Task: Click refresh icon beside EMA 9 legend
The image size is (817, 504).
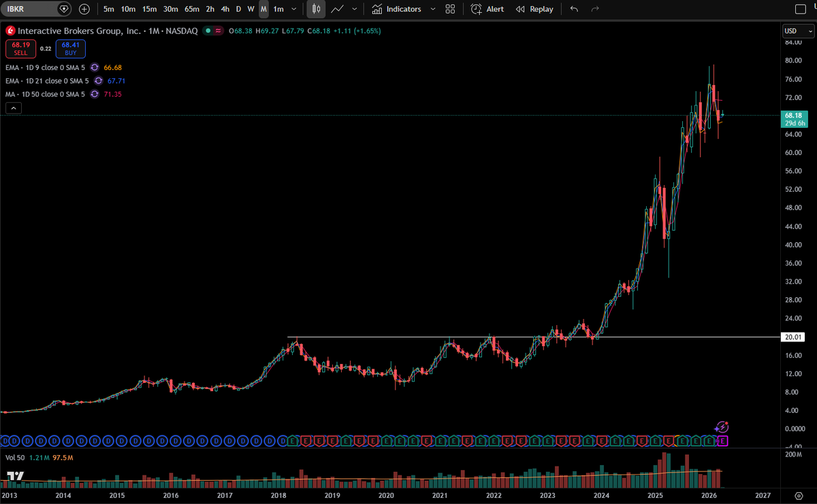Action: 94,67
